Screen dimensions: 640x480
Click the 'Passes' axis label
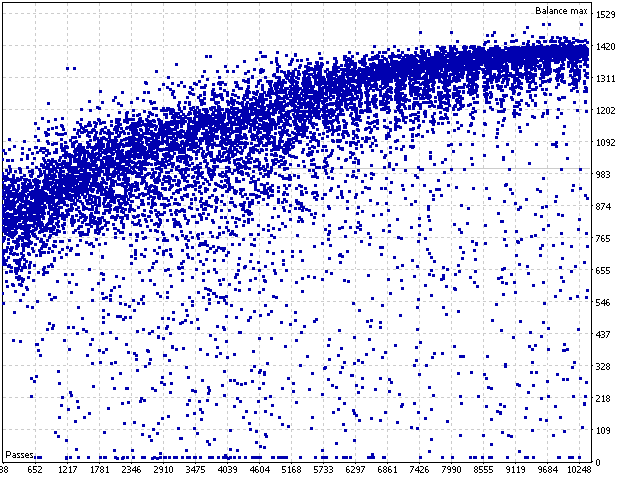[19, 455]
